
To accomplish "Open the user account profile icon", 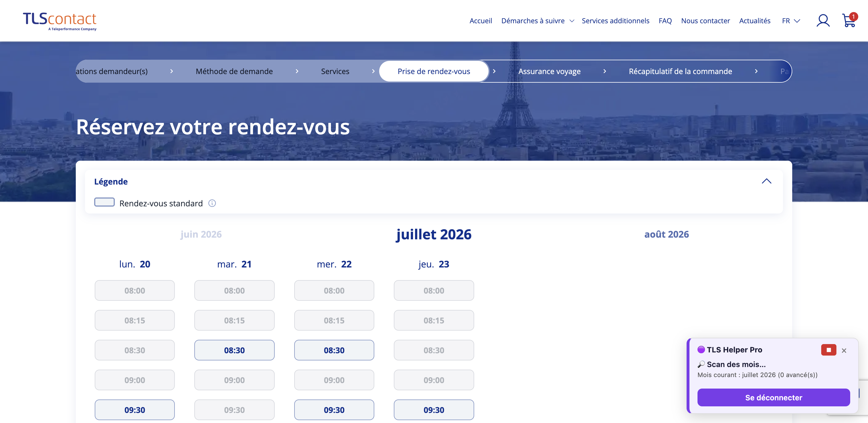I will point(823,21).
